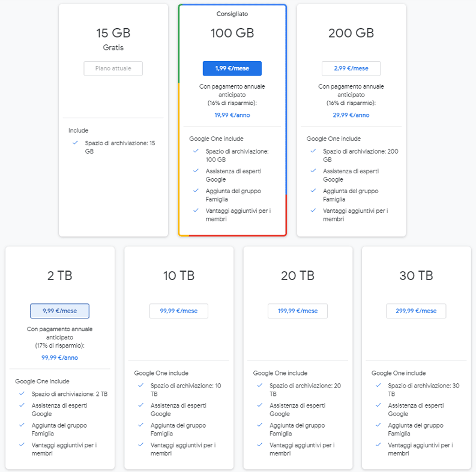Click the checkmark beside 'Spazio di archiviazione: 100 GB'

click(x=196, y=151)
